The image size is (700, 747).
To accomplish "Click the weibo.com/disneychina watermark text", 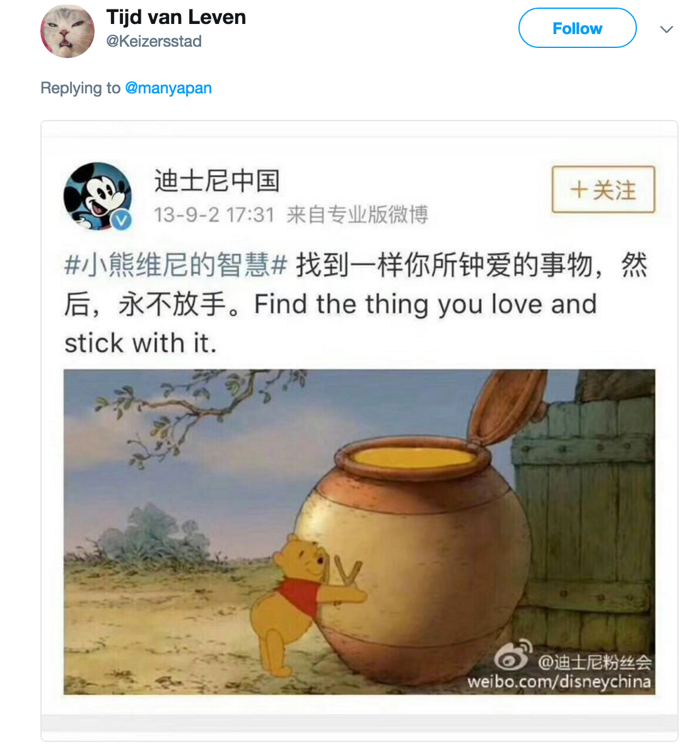I will click(x=559, y=682).
